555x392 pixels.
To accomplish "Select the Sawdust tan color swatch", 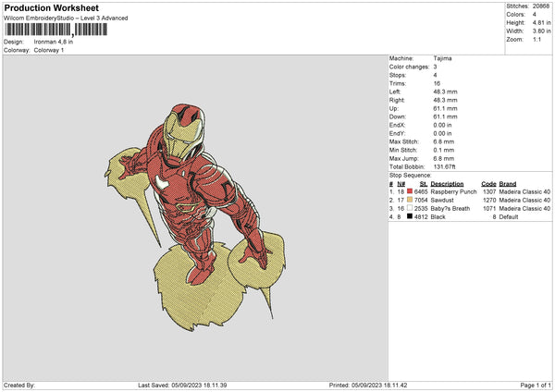I will point(410,200).
